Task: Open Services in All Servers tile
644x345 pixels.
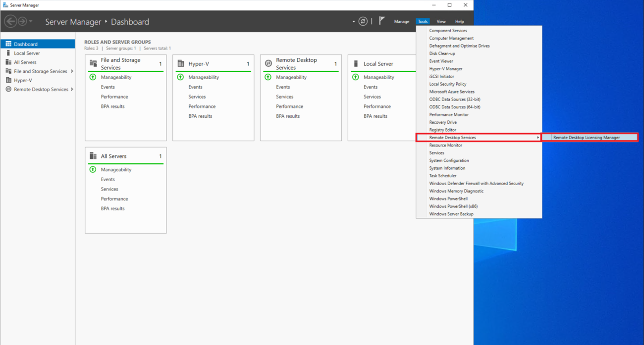Action: [x=109, y=189]
